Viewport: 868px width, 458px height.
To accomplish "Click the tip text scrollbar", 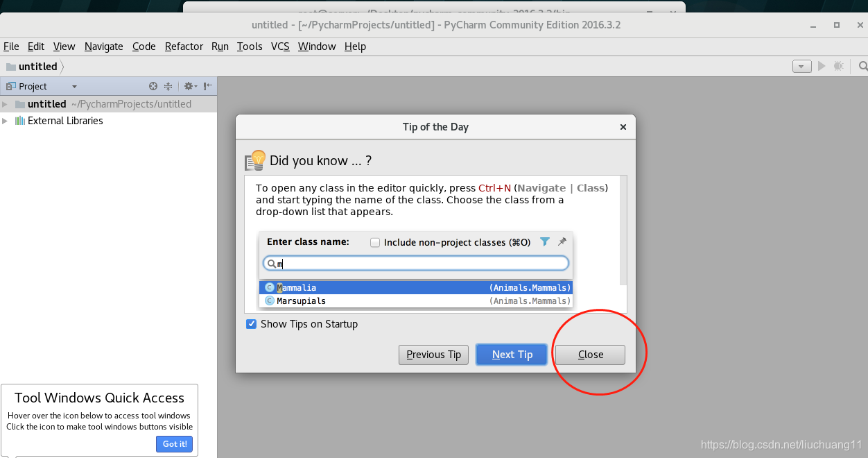I will pos(623,230).
